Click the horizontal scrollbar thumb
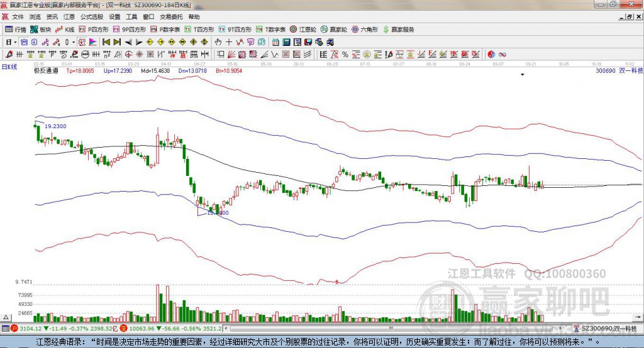The width and height of the screenshot is (644, 348). coord(391,329)
